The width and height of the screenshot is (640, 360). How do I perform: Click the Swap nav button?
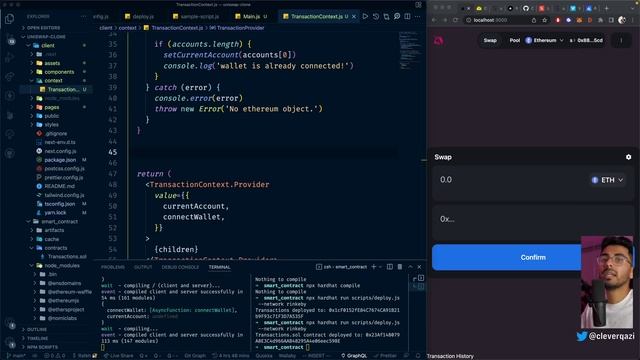pyautogui.click(x=490, y=40)
